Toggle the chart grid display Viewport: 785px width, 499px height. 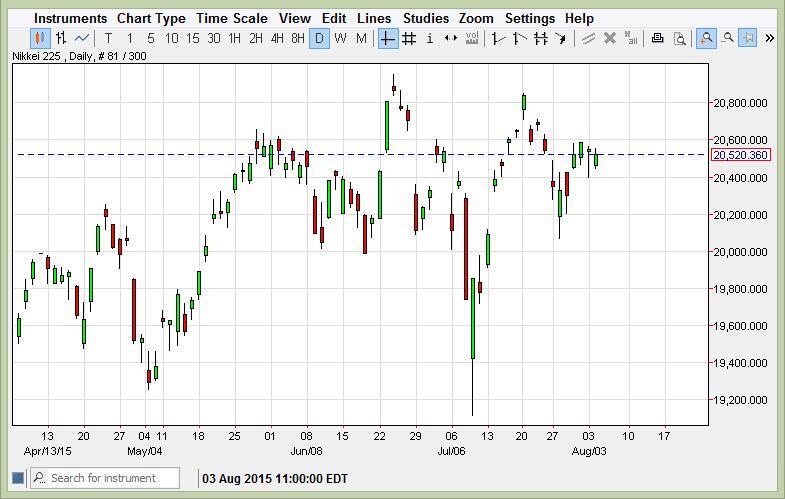pyautogui.click(x=409, y=38)
